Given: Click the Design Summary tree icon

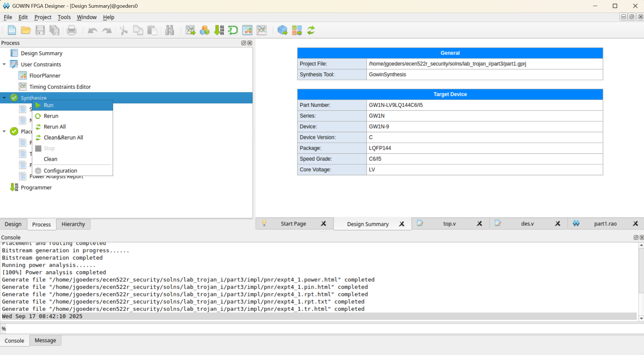Looking at the screenshot, I should tap(14, 53).
